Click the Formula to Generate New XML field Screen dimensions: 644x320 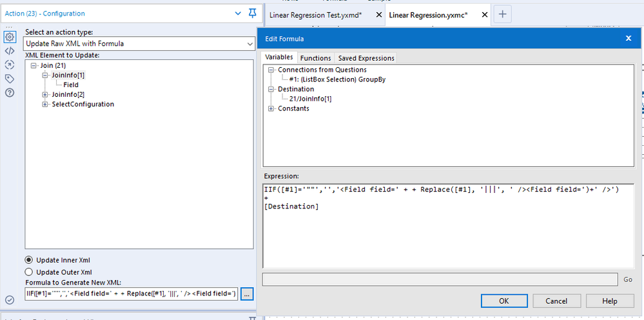(132, 294)
